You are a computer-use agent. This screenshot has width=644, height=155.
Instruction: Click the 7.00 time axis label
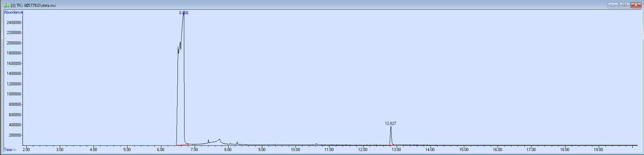tap(195, 150)
